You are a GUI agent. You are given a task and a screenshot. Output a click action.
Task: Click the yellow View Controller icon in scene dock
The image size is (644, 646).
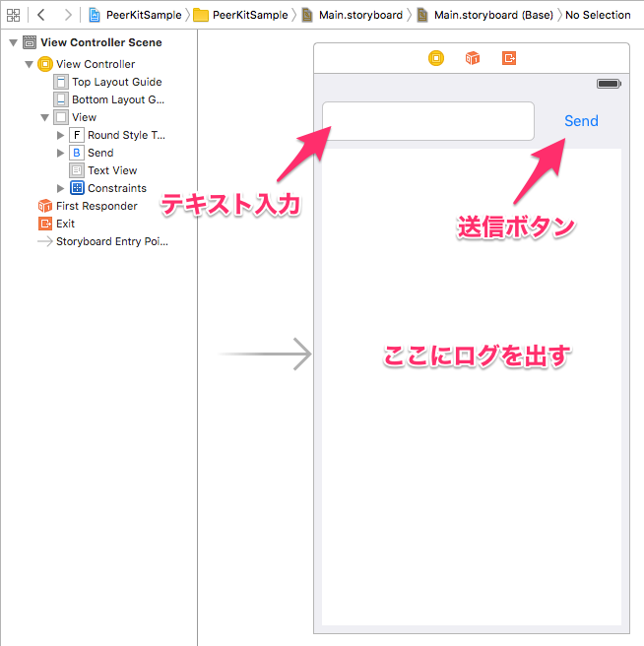click(x=436, y=58)
